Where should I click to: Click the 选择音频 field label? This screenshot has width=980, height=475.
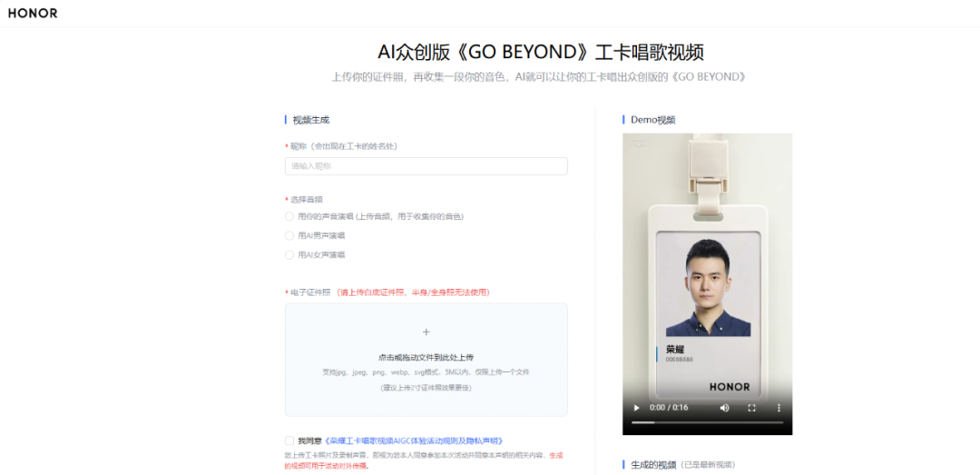click(307, 200)
